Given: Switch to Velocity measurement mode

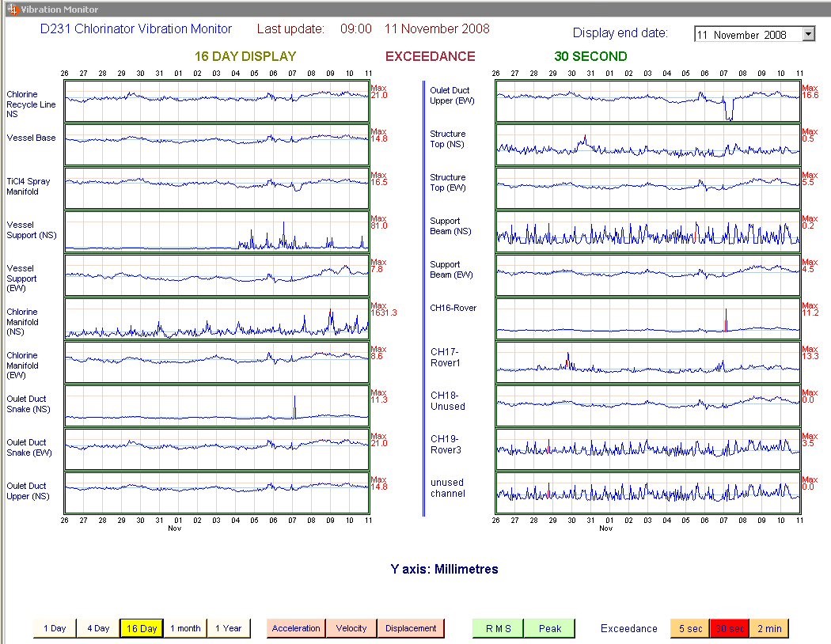Looking at the screenshot, I should [351, 628].
